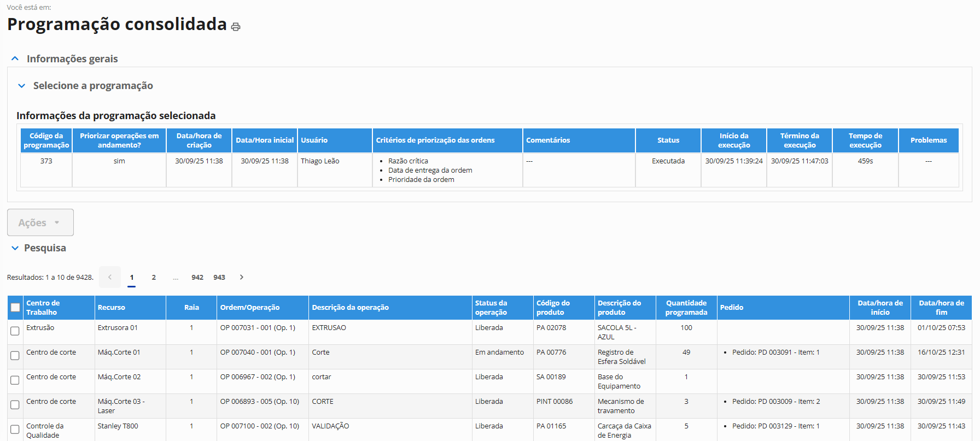Mark the Máq.Corte 02 row checkbox
The width and height of the screenshot is (980, 441).
15,380
